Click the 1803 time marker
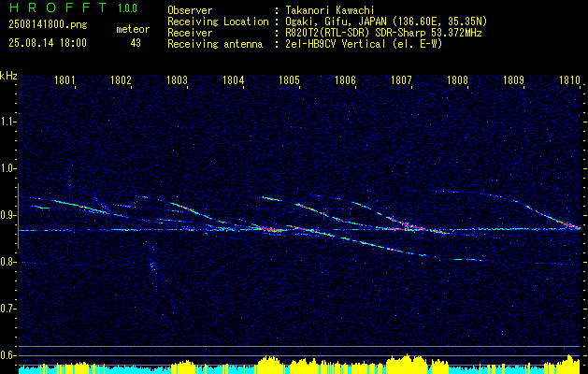The height and width of the screenshot is (374, 588). [177, 79]
